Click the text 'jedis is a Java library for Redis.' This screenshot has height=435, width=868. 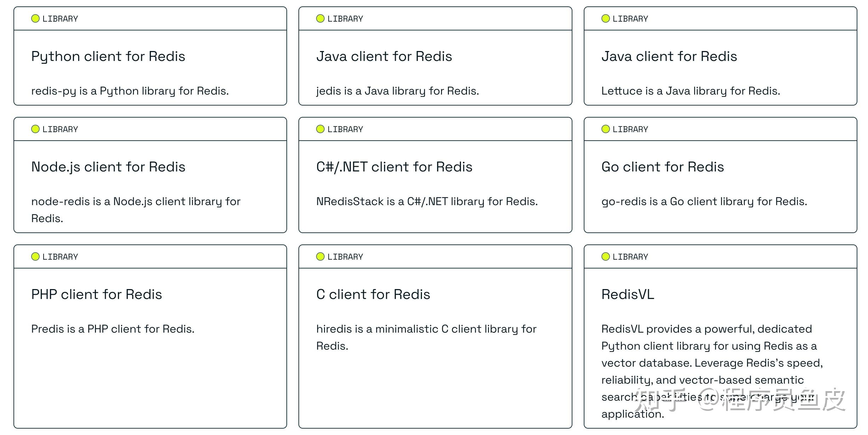click(x=398, y=91)
